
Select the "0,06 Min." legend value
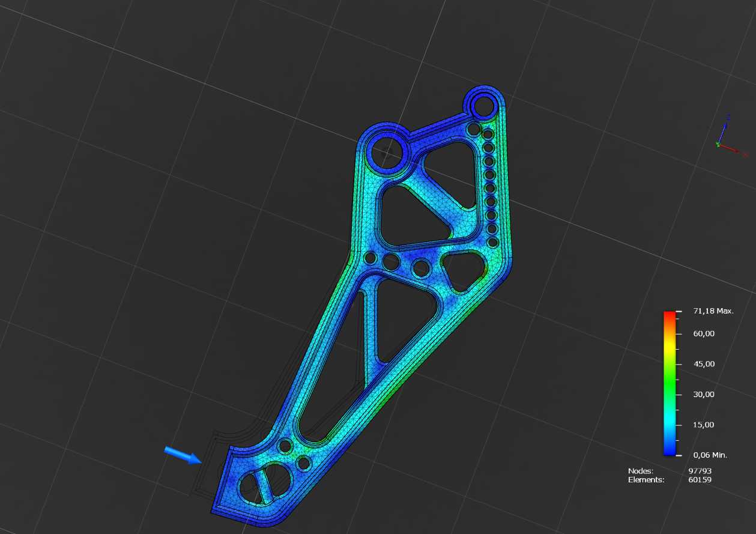click(710, 455)
